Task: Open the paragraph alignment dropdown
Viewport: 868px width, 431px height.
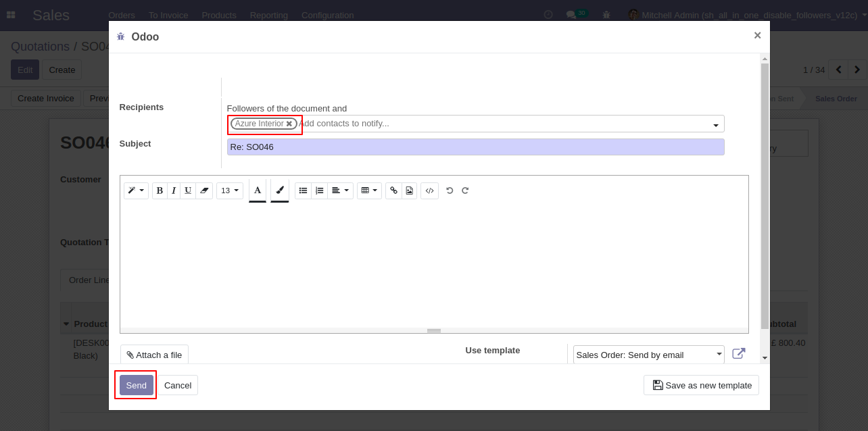Action: pyautogui.click(x=341, y=191)
